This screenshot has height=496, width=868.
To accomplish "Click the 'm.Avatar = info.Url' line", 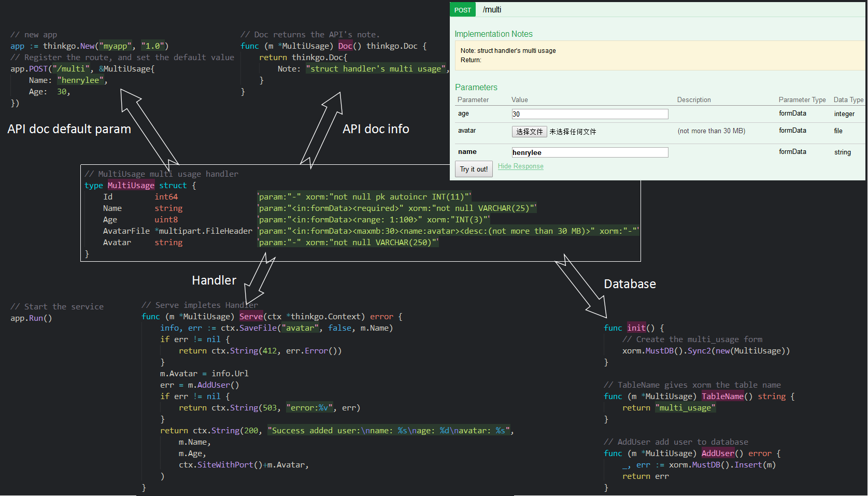I will pos(204,374).
